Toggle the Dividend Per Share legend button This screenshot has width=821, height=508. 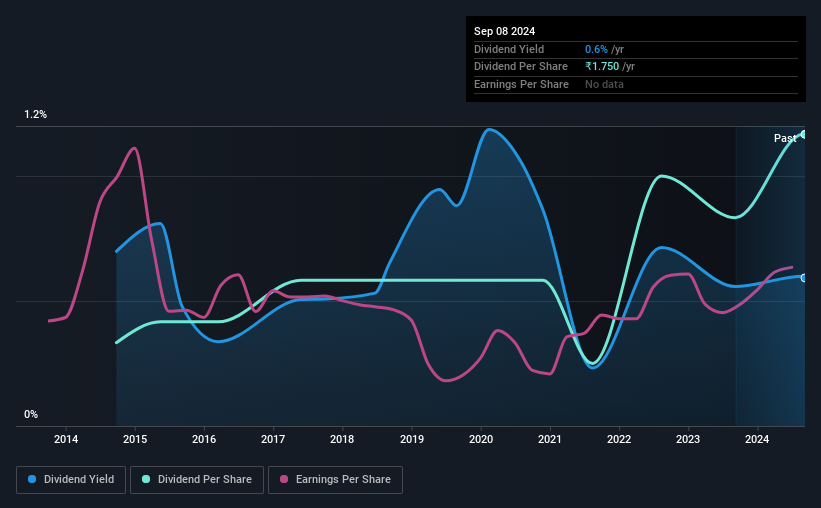197,480
